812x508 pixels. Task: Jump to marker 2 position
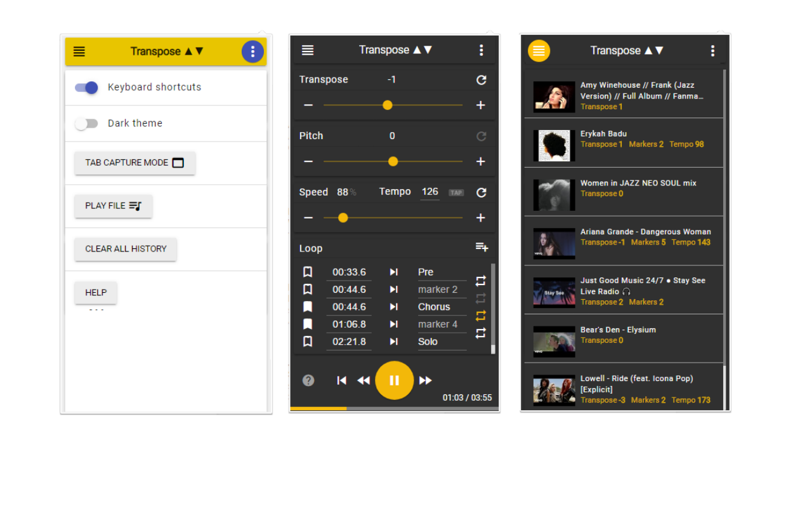pos(393,290)
